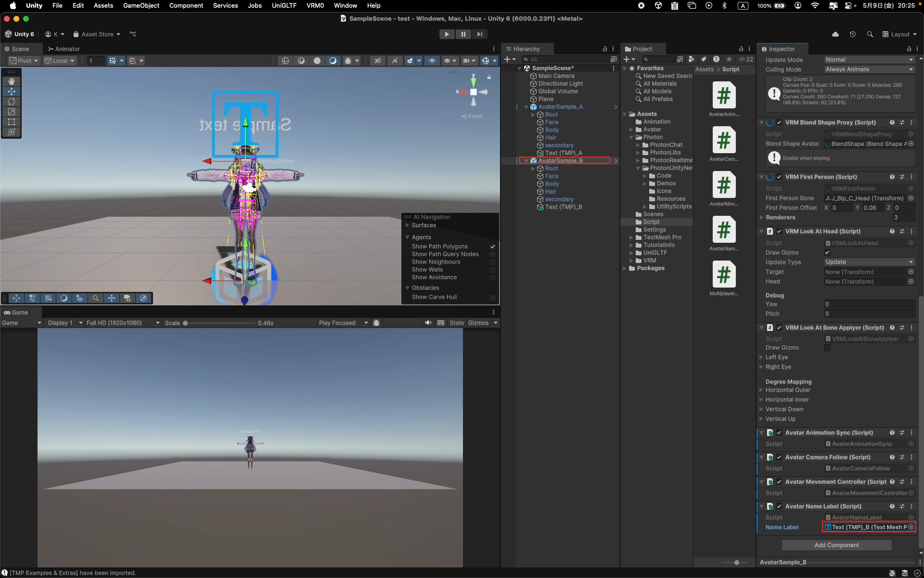Open the Layout dropdown button
Viewport: 924px width, 578px height.
pyautogui.click(x=899, y=34)
